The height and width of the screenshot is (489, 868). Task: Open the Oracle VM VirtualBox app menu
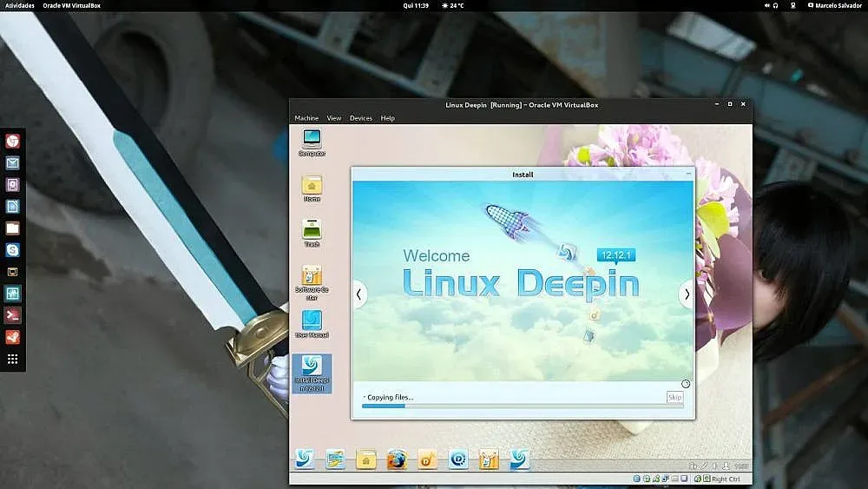(72, 5)
